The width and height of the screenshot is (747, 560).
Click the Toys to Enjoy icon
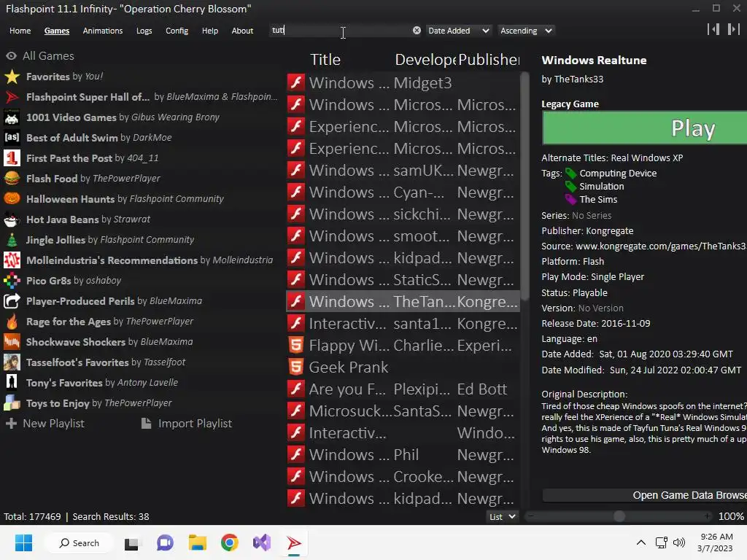[12, 402]
